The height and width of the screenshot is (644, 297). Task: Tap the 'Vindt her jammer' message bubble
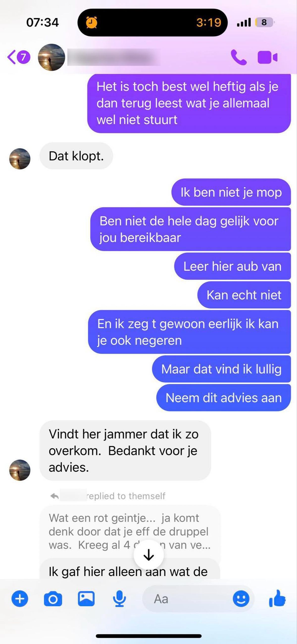pyautogui.click(x=125, y=450)
